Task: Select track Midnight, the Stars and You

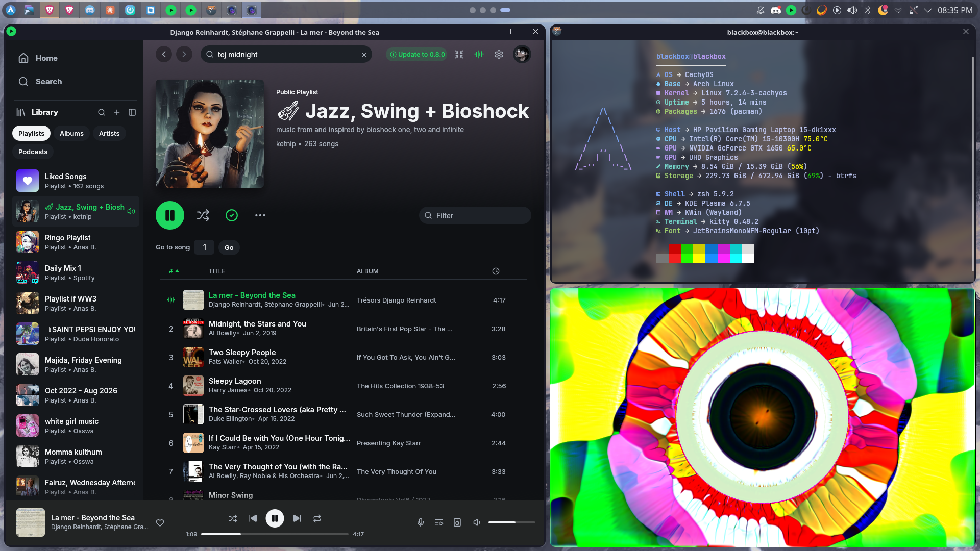Action: tap(257, 324)
